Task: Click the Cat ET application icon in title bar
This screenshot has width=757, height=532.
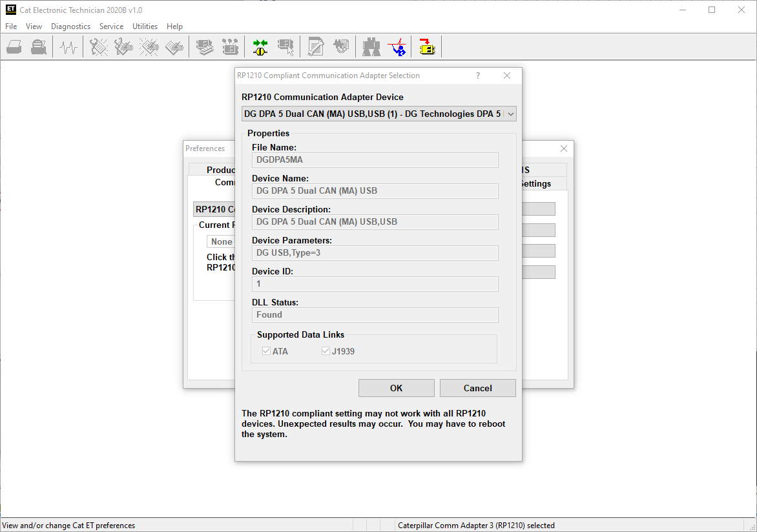Action: coord(10,10)
